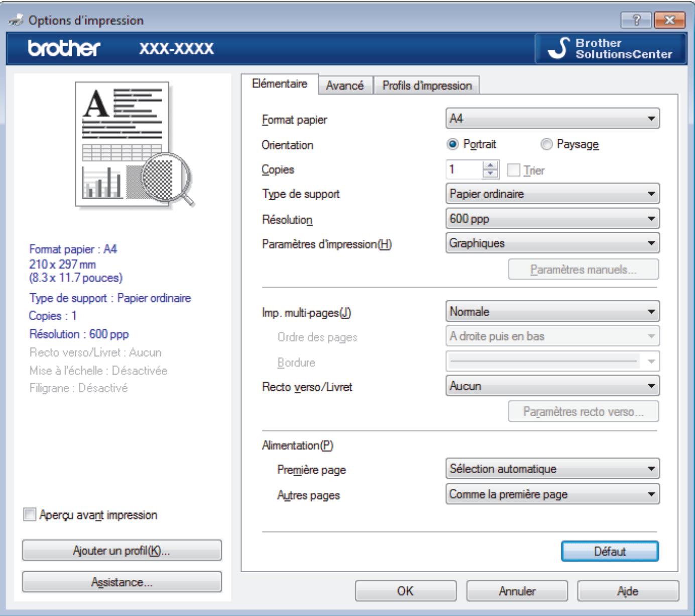
Task: Open the Autres pages dropdown
Action: [x=552, y=494]
